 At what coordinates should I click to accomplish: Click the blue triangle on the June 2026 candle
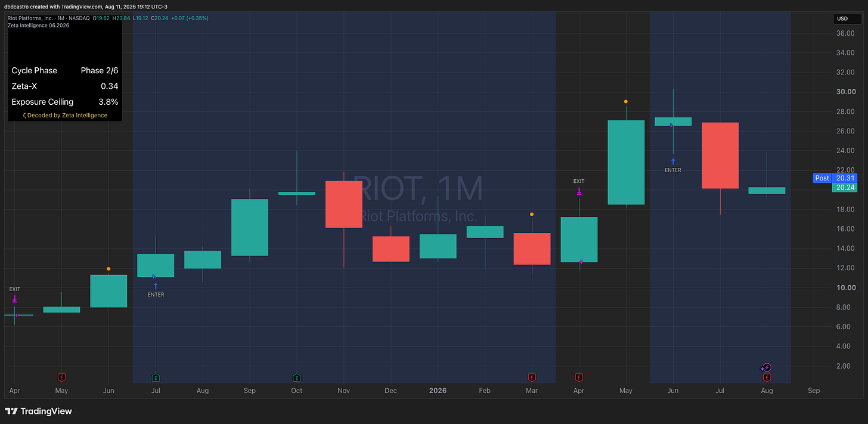(x=672, y=125)
